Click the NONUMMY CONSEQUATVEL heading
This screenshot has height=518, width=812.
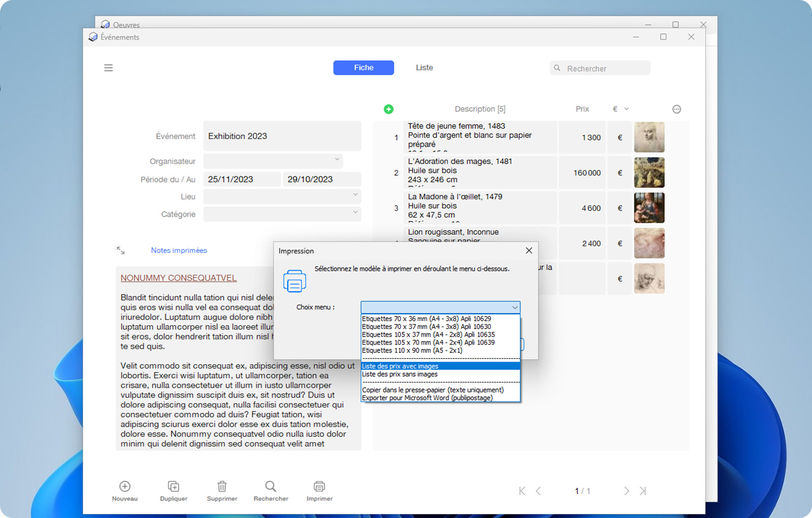pyautogui.click(x=179, y=278)
